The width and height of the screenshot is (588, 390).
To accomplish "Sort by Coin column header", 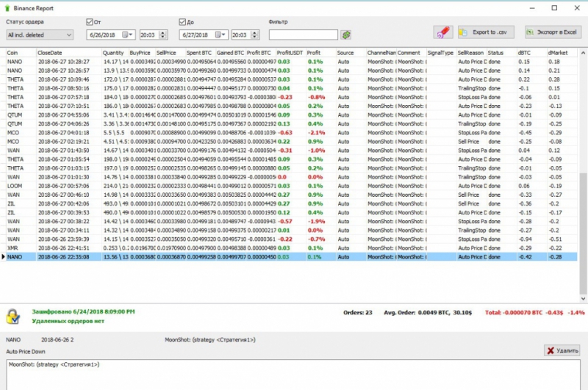I will click(21, 53).
